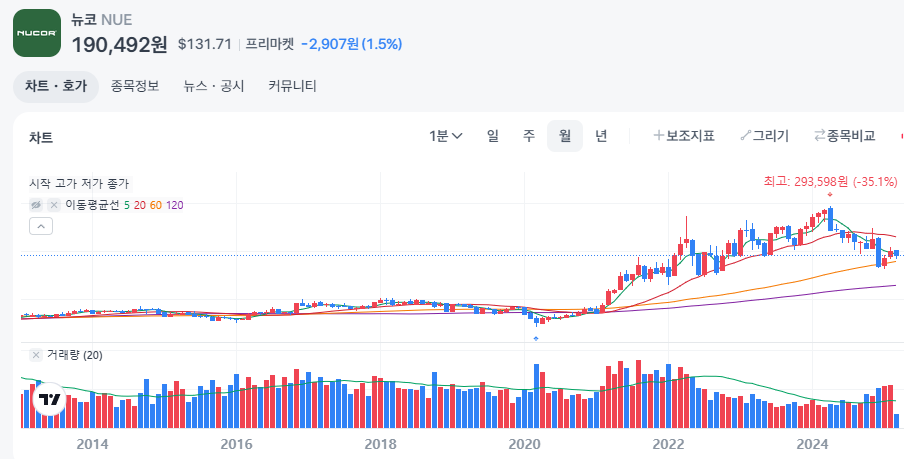
Task: Click the 120-period moving average label
Action: (175, 205)
